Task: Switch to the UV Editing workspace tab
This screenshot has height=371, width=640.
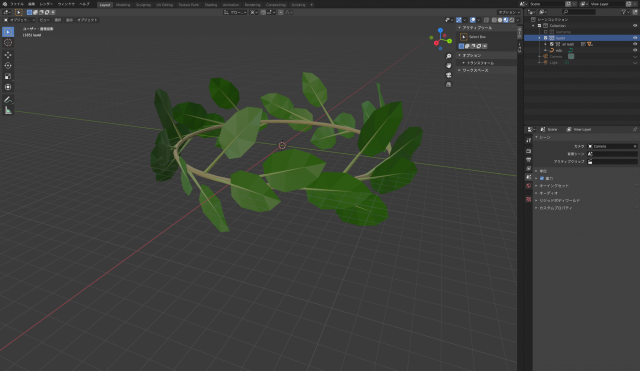Action: coord(164,5)
